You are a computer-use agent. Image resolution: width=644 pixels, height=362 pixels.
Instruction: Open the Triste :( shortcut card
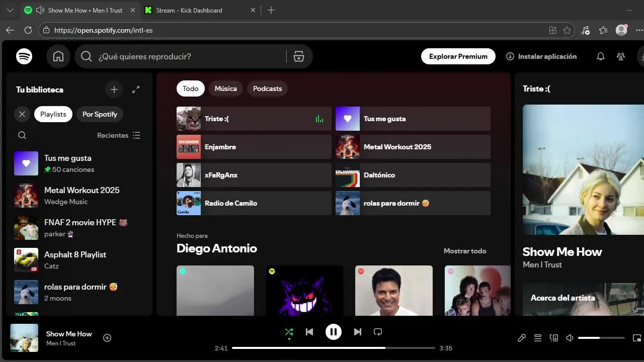(254, 119)
